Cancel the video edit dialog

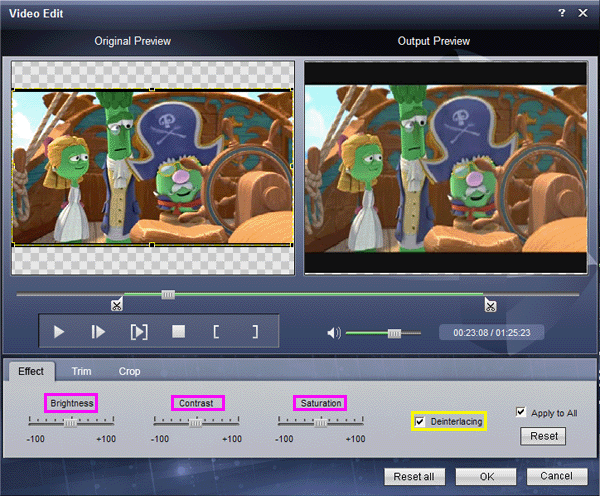point(557,476)
